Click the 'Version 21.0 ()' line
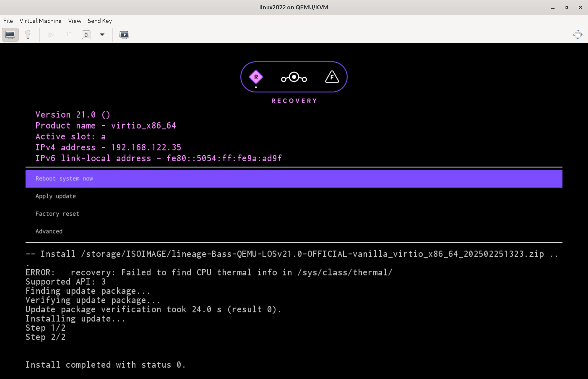Viewport: 588px width, 379px height. 73,115
